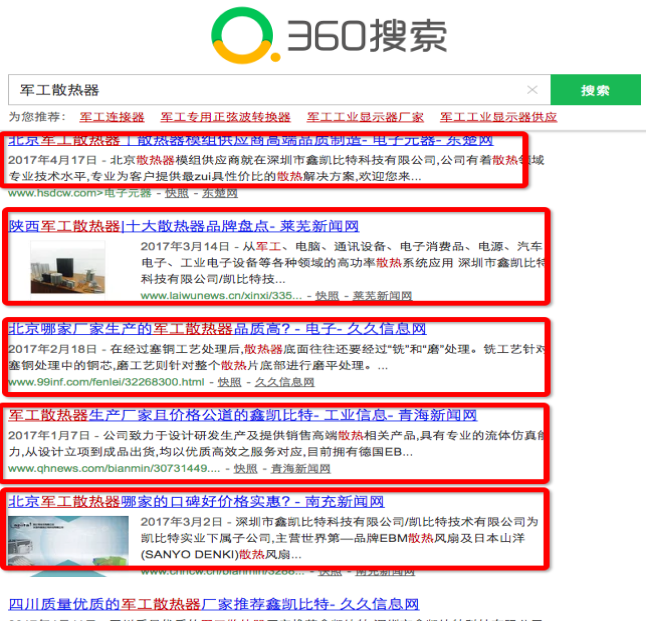647x622 pixels.
Task: Open suggested search 军工连接器
Action: [112, 117]
